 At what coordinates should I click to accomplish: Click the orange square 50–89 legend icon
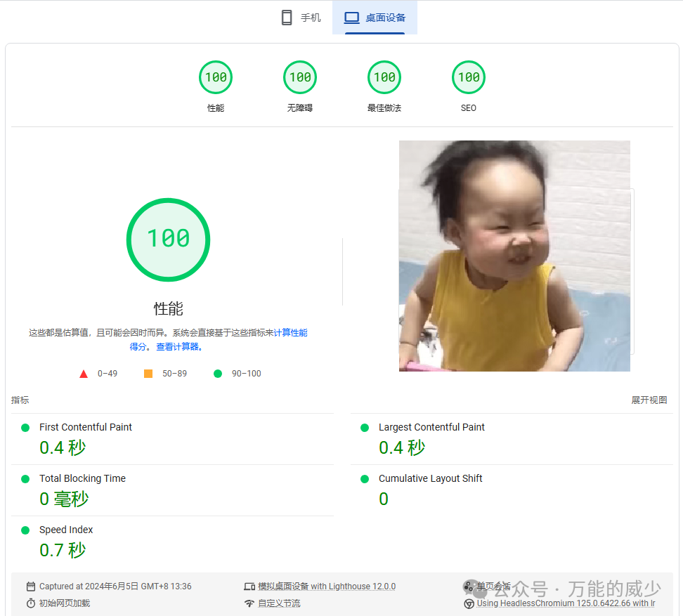click(x=148, y=374)
